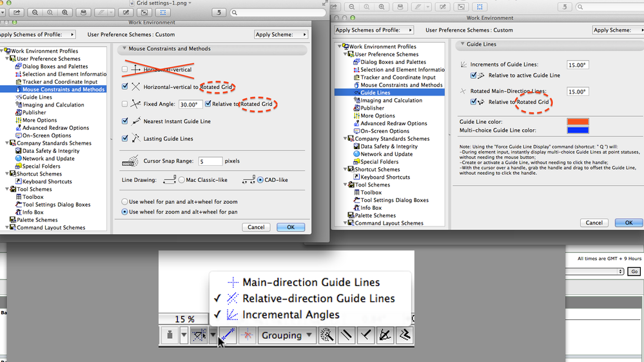
Task: Click Zoom Out magnifier in left Preview toolbar
Action: (35, 13)
